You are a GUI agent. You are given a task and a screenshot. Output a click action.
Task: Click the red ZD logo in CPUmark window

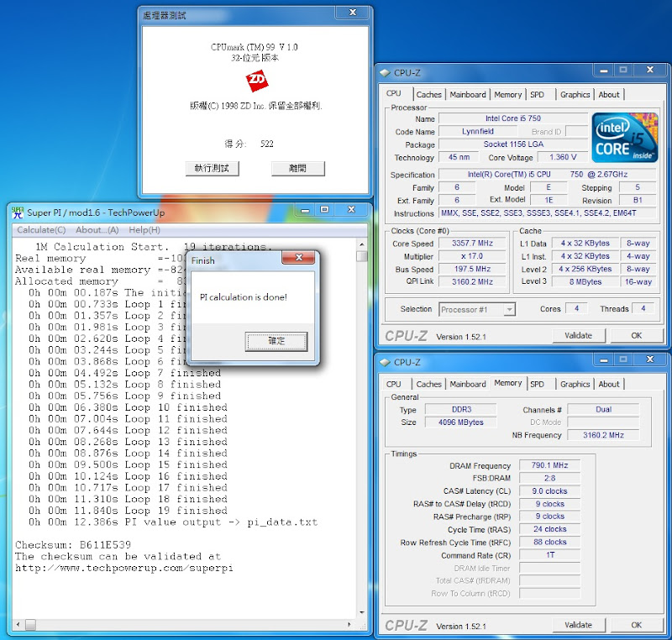pos(257,81)
